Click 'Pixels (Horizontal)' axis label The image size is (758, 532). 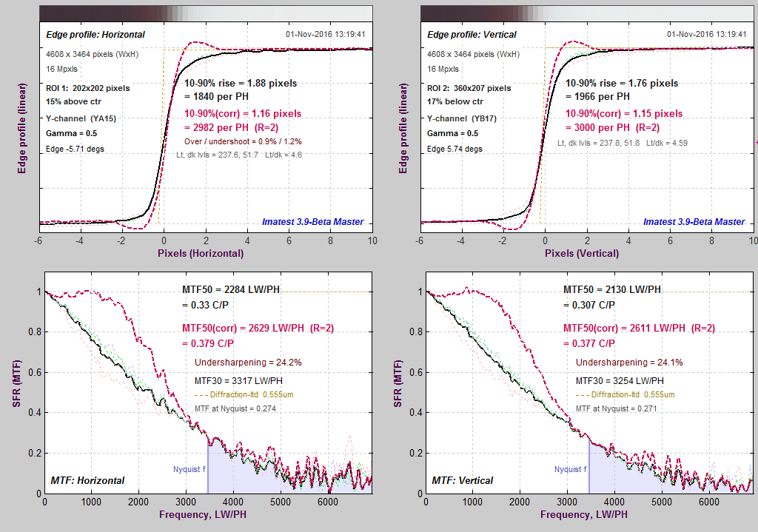coord(201,253)
